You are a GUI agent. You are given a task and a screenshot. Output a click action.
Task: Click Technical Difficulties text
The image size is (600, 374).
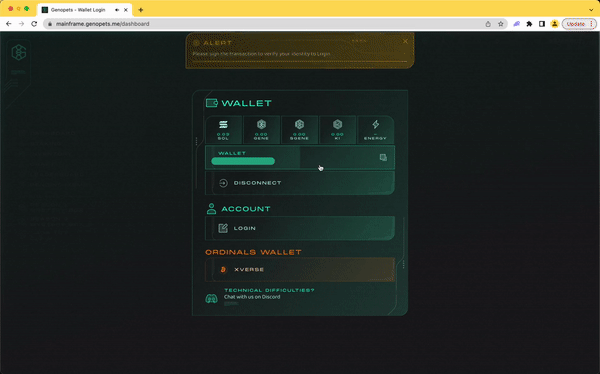269,290
